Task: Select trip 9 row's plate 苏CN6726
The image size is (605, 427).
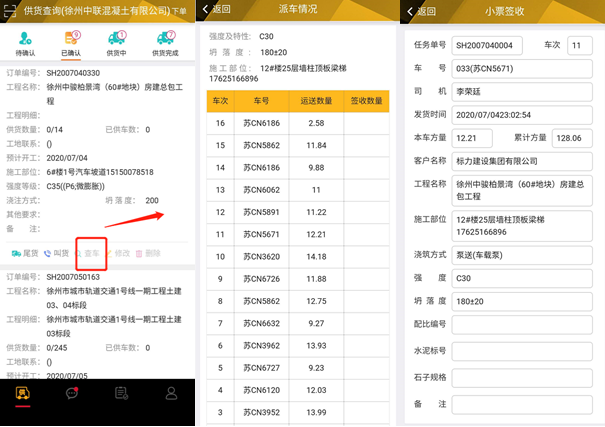Action: 261,279
